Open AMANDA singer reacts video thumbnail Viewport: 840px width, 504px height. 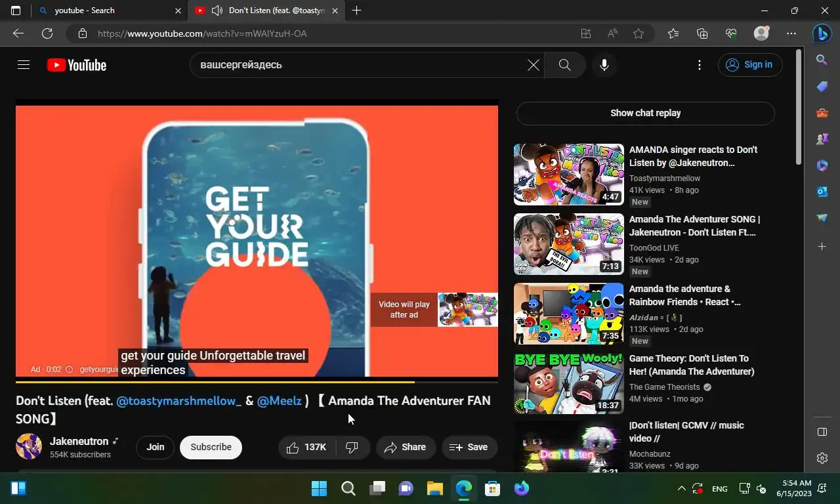pyautogui.click(x=569, y=175)
